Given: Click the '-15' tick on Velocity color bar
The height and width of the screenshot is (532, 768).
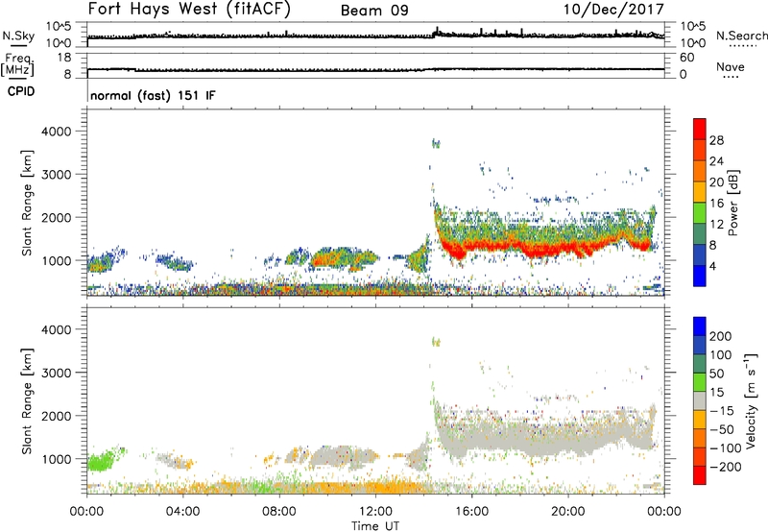Looking at the screenshot, I should click(722, 410).
